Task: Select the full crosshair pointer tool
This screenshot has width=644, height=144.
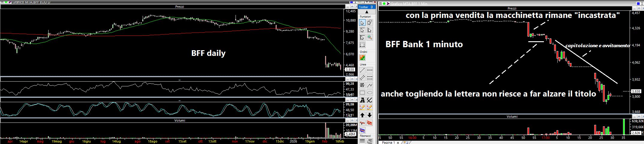Action: [x=362, y=38]
